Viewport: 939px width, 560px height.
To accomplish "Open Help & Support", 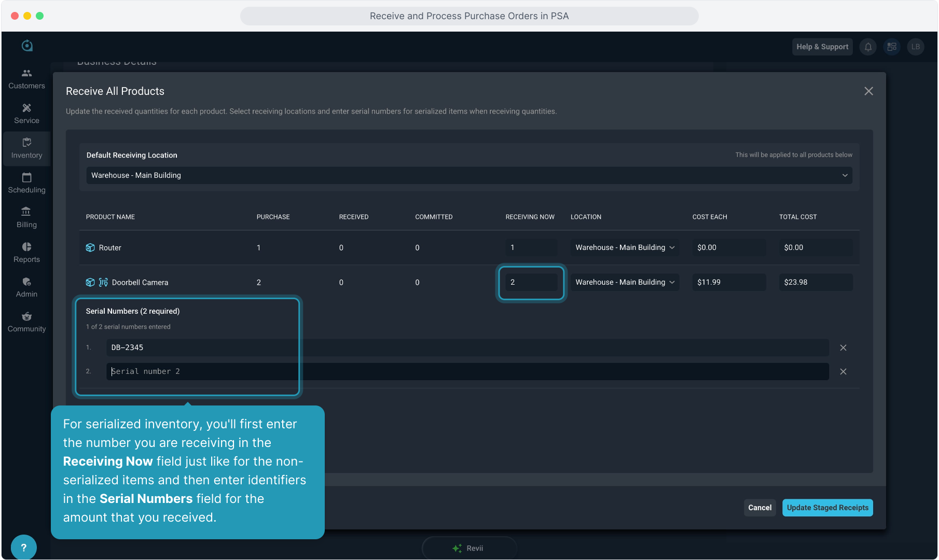I will [822, 47].
